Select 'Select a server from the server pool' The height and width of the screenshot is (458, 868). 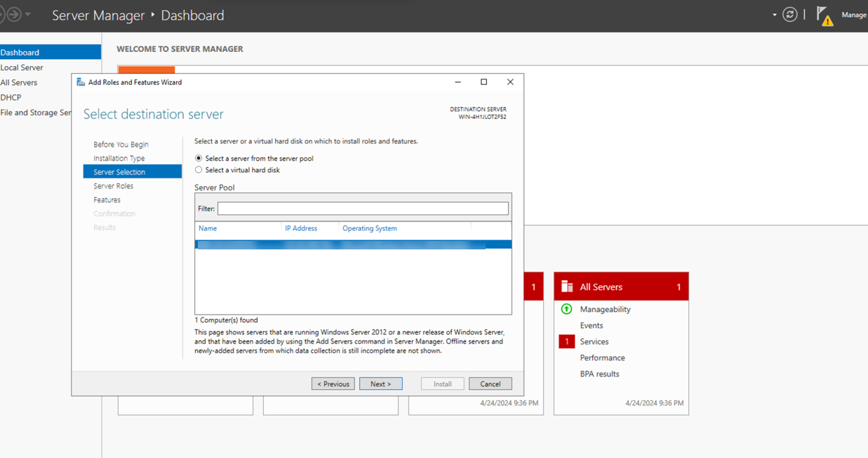click(199, 158)
